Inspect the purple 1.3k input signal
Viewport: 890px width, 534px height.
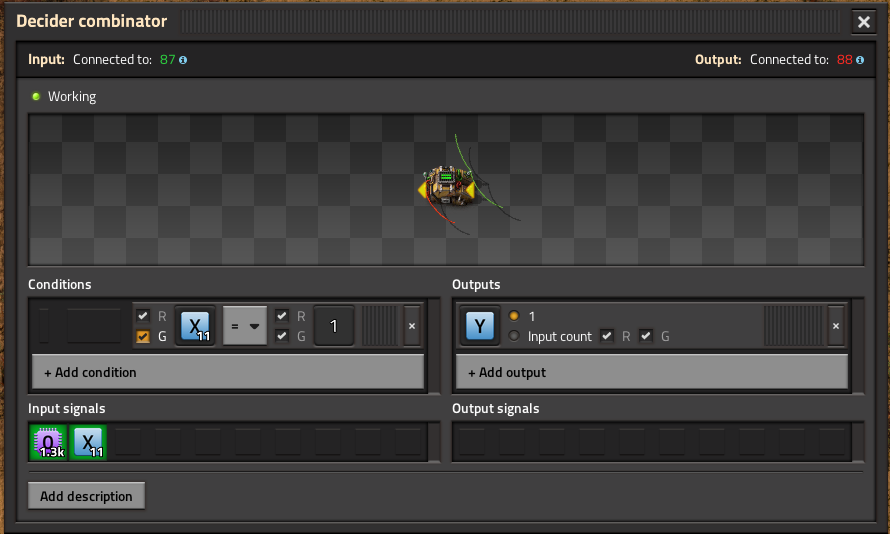[x=48, y=443]
